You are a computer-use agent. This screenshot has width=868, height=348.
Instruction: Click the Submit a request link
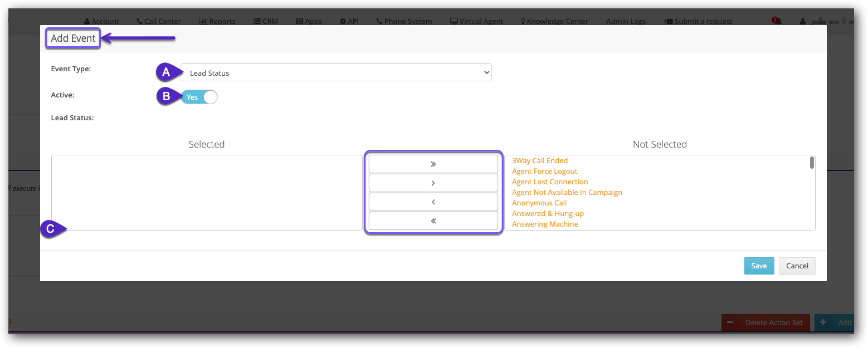pos(698,21)
